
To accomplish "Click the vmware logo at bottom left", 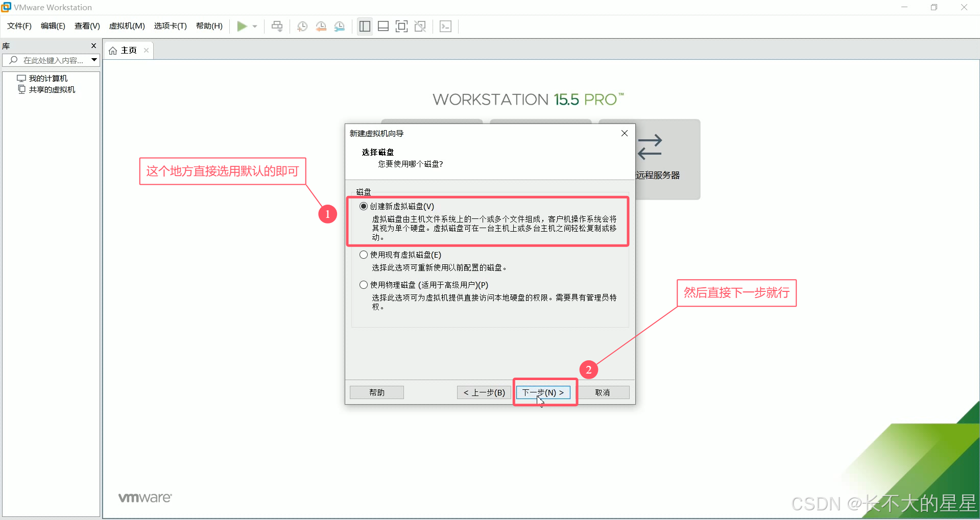I will pyautogui.click(x=145, y=498).
